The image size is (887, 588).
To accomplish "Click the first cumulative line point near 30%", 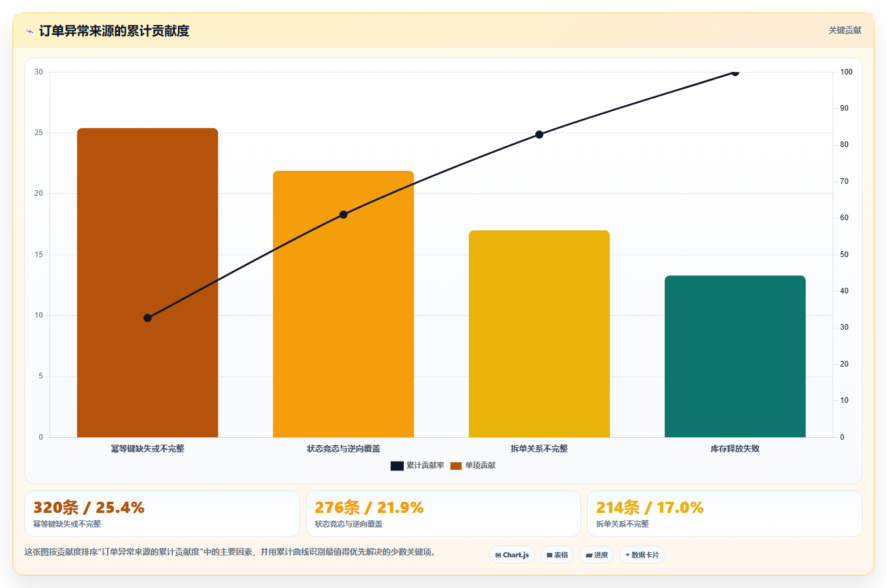I will 148,318.
